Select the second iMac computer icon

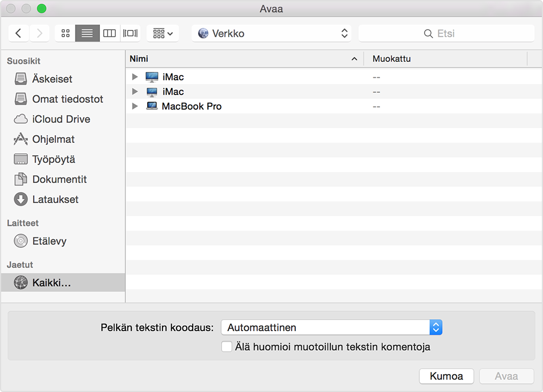tap(151, 92)
